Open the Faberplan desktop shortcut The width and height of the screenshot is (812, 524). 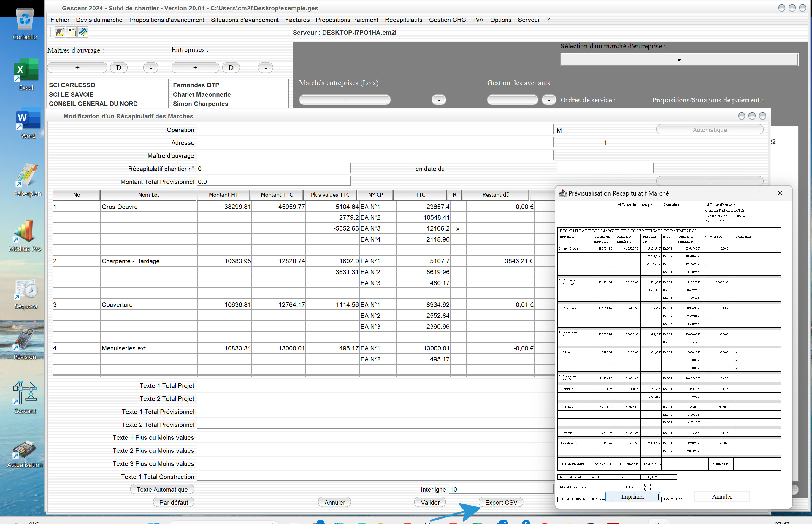(27, 180)
